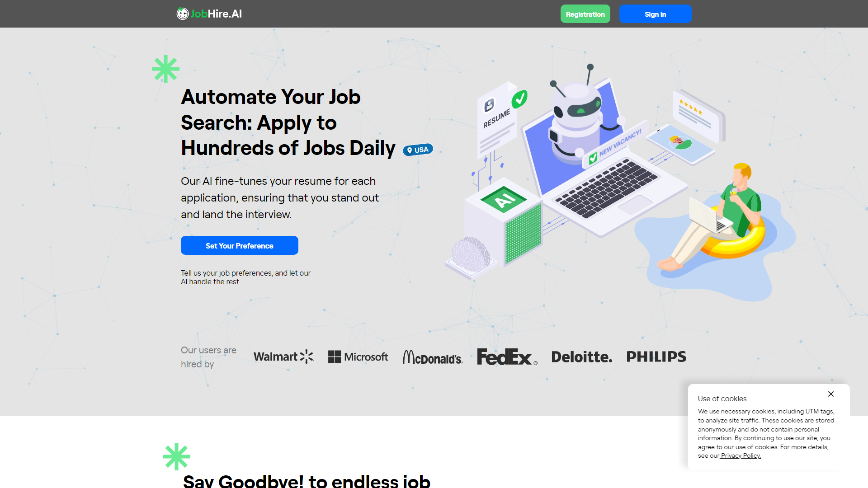Click the Sign in button
The width and height of the screenshot is (868, 488).
click(x=655, y=14)
